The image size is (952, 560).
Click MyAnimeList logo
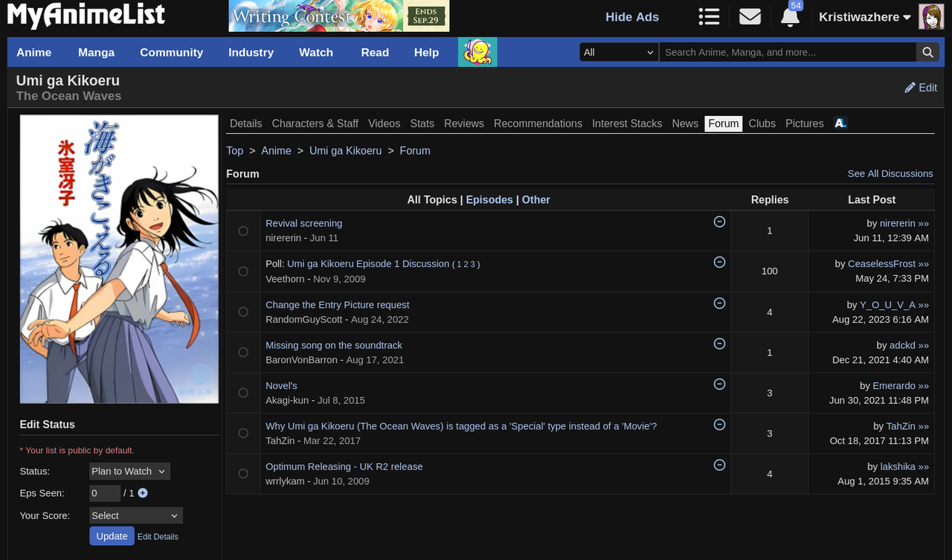pos(86,16)
